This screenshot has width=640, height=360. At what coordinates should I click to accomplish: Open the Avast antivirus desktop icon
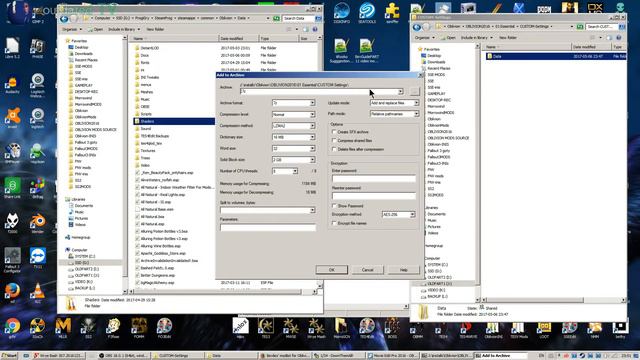point(12,118)
